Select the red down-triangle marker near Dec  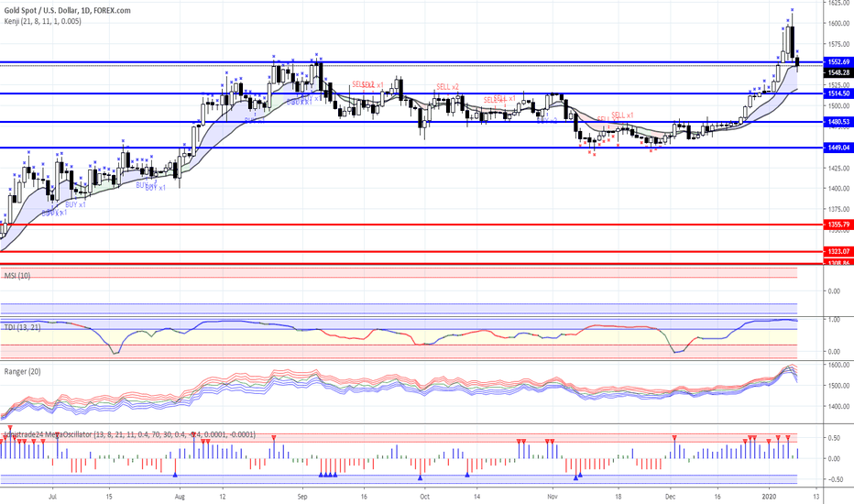click(674, 437)
